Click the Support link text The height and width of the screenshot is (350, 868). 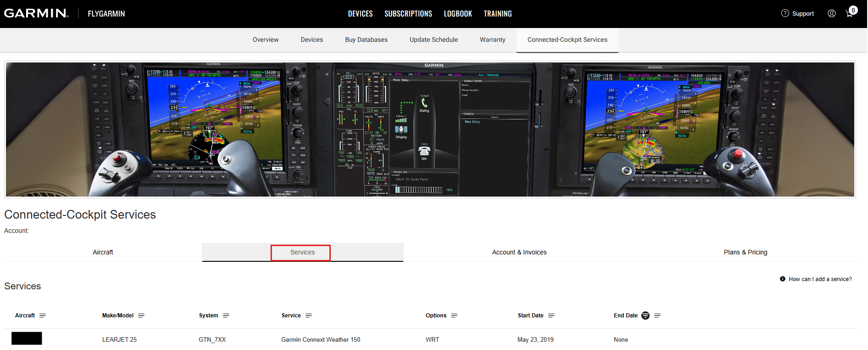(x=803, y=14)
